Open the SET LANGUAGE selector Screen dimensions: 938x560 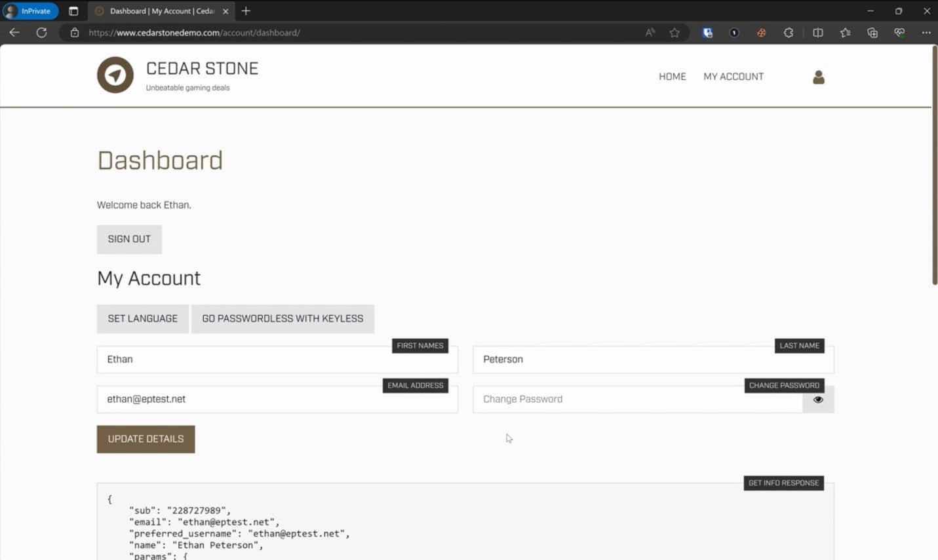142,318
